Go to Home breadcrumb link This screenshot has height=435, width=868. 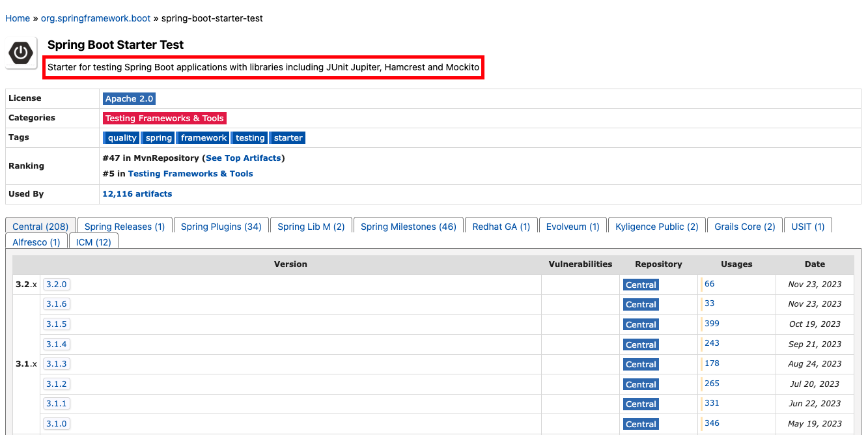click(x=18, y=18)
